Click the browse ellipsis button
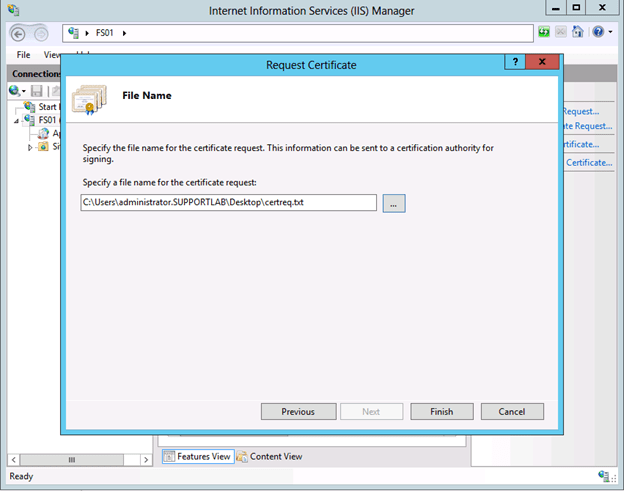 click(x=394, y=203)
